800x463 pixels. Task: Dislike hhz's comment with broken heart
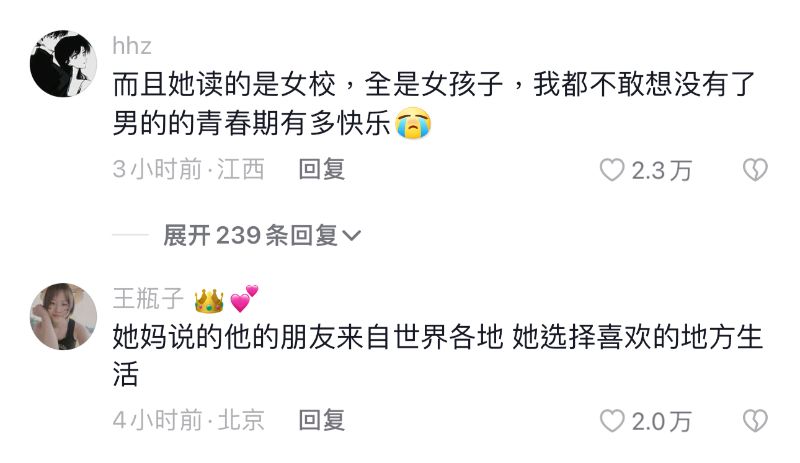click(755, 170)
